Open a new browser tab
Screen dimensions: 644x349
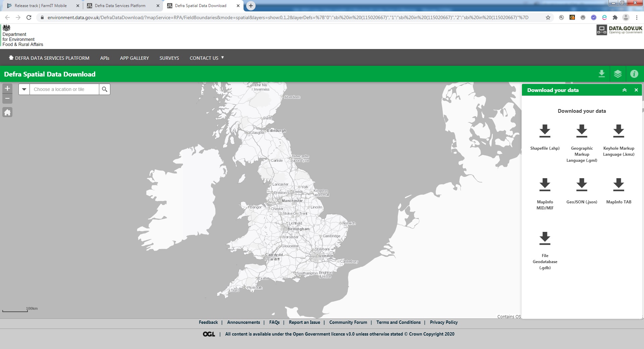251,6
